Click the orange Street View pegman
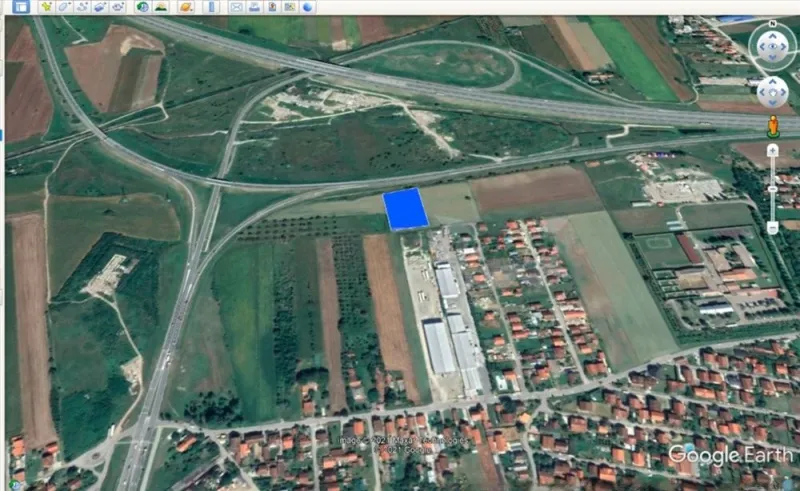Image resolution: width=800 pixels, height=491 pixels. coord(772,126)
